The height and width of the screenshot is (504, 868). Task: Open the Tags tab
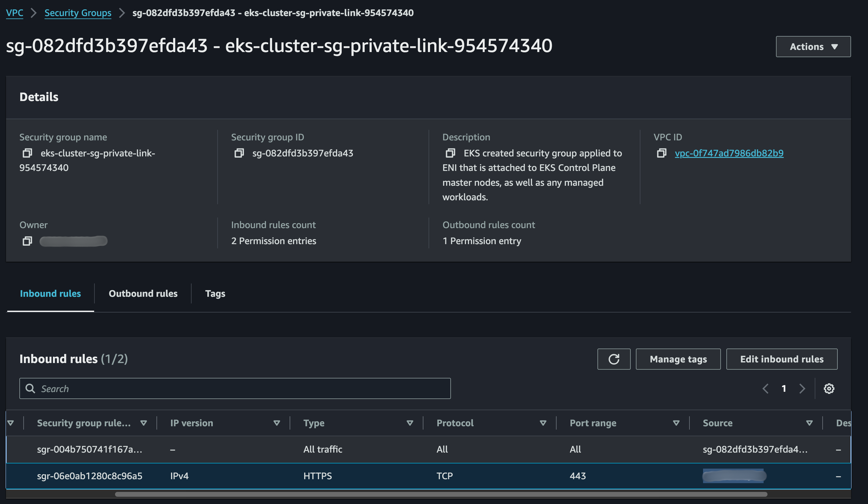(215, 293)
